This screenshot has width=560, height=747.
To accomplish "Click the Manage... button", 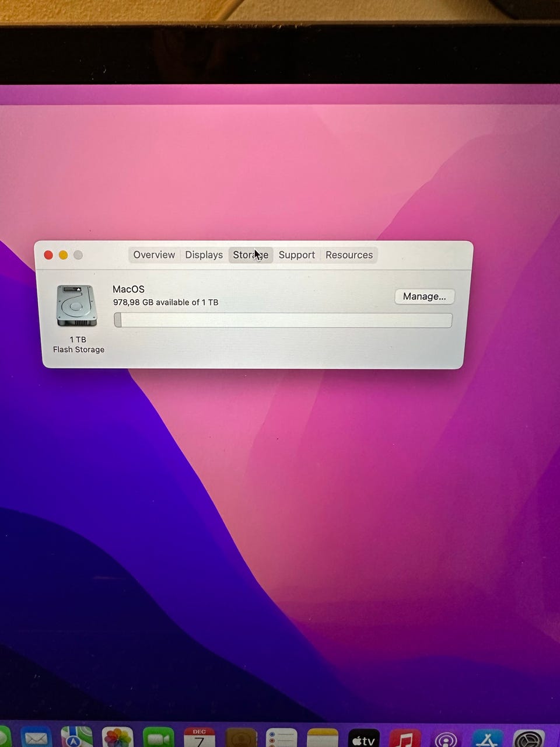I will click(425, 296).
